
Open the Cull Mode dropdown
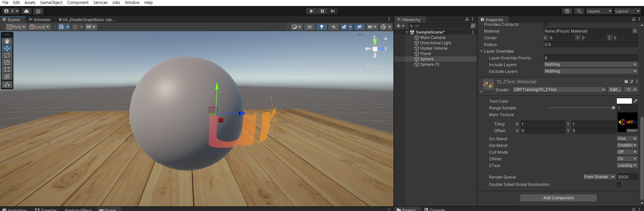[x=627, y=152]
